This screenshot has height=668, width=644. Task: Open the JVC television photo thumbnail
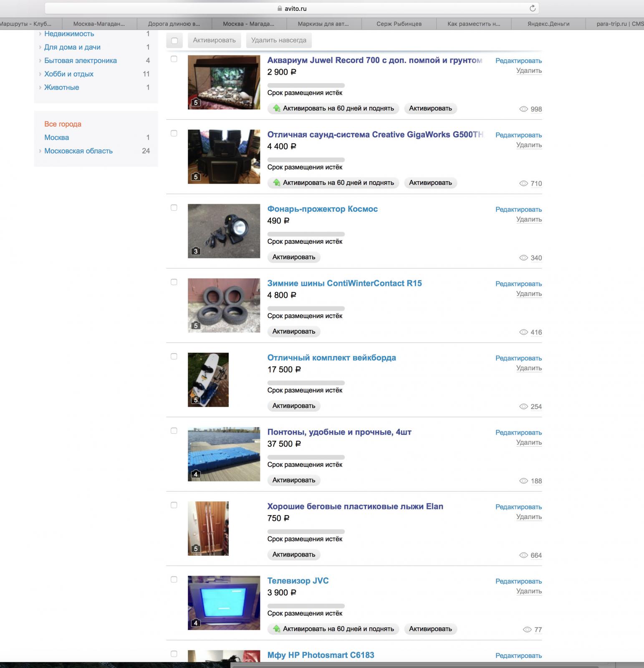click(224, 602)
